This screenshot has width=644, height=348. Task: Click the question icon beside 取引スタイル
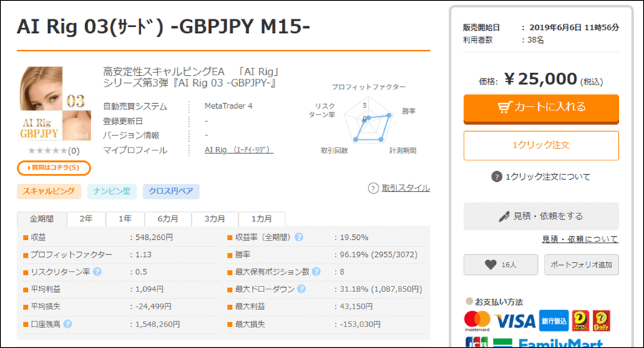pos(373,188)
